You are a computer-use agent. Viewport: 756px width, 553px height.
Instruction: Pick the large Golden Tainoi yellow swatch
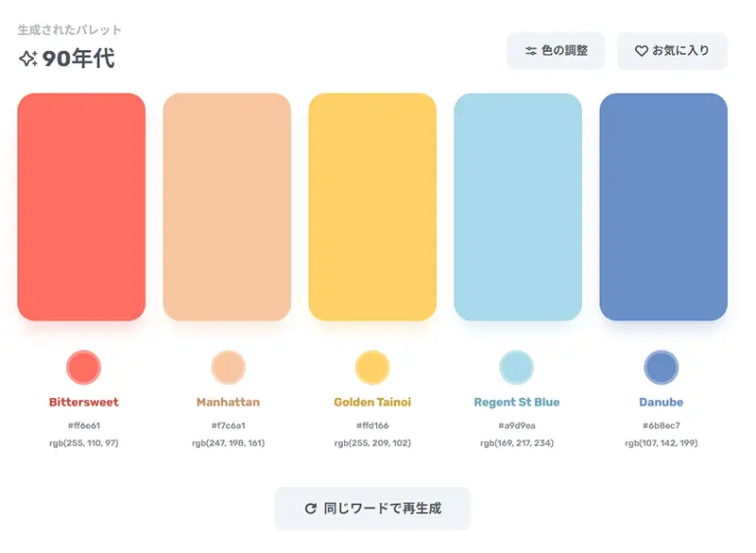(372, 207)
